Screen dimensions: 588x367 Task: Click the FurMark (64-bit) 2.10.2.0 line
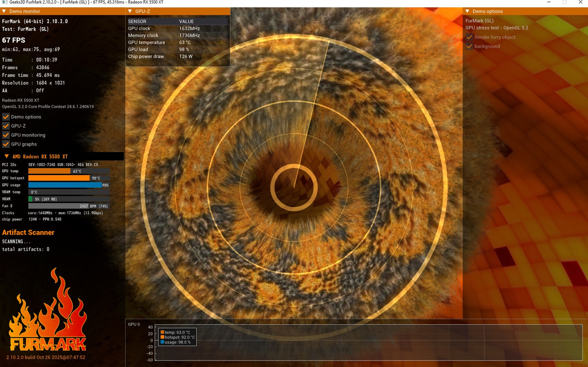[x=35, y=21]
